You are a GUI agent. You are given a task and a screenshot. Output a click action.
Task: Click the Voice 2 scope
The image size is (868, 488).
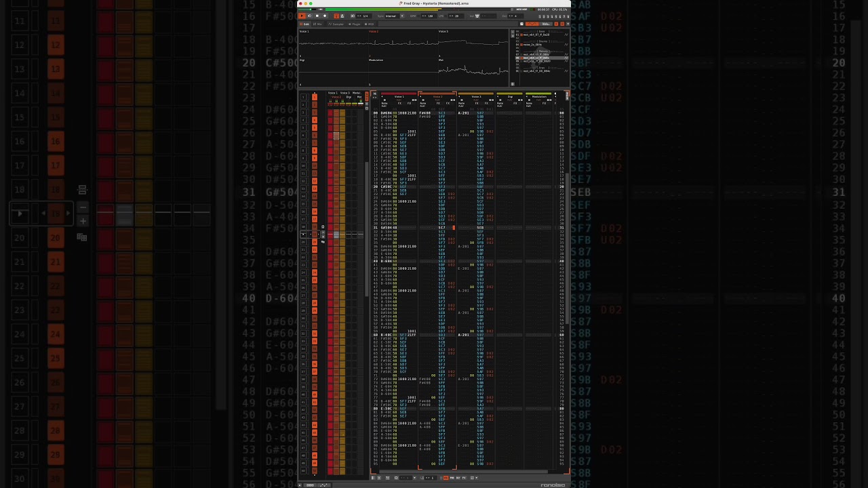coord(403,45)
